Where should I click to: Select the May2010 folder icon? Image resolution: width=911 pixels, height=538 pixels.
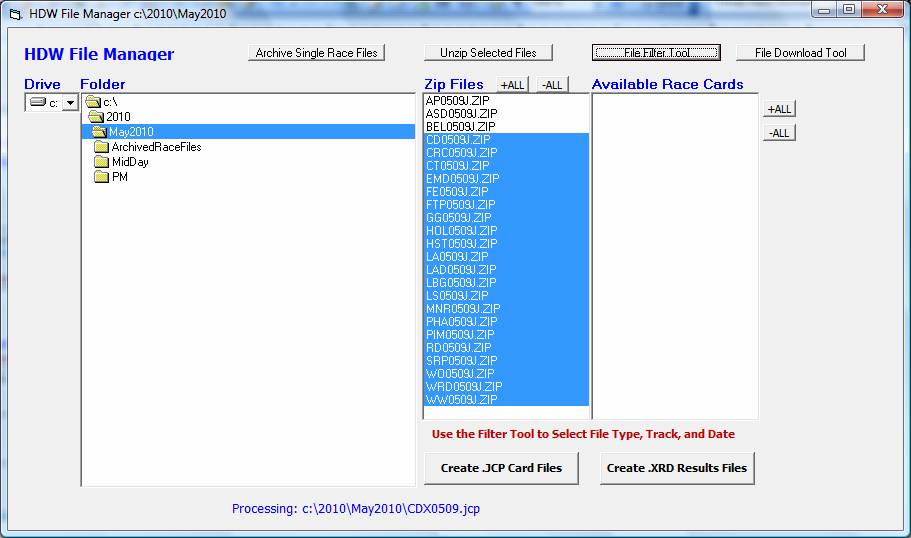(x=99, y=132)
